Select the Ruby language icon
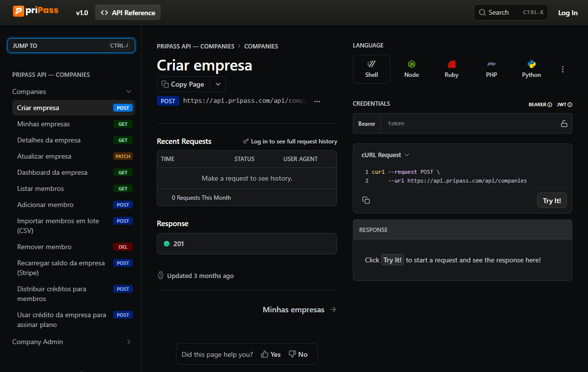The height and width of the screenshot is (372, 588). (451, 69)
